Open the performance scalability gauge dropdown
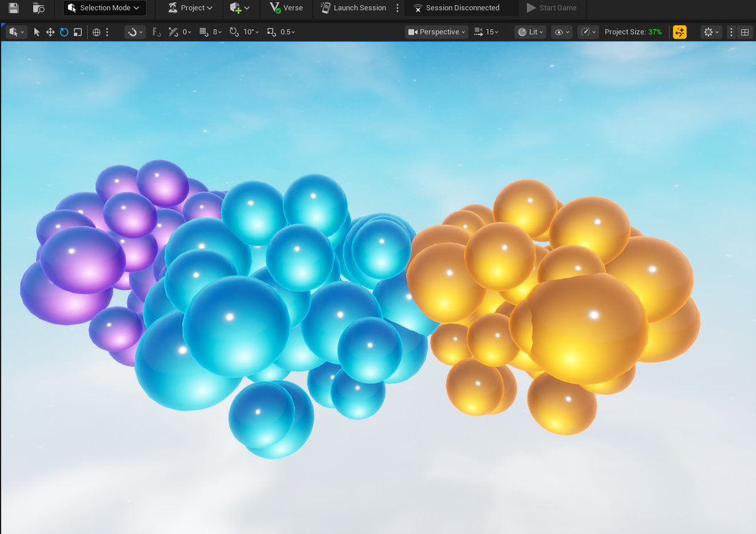 tap(588, 32)
